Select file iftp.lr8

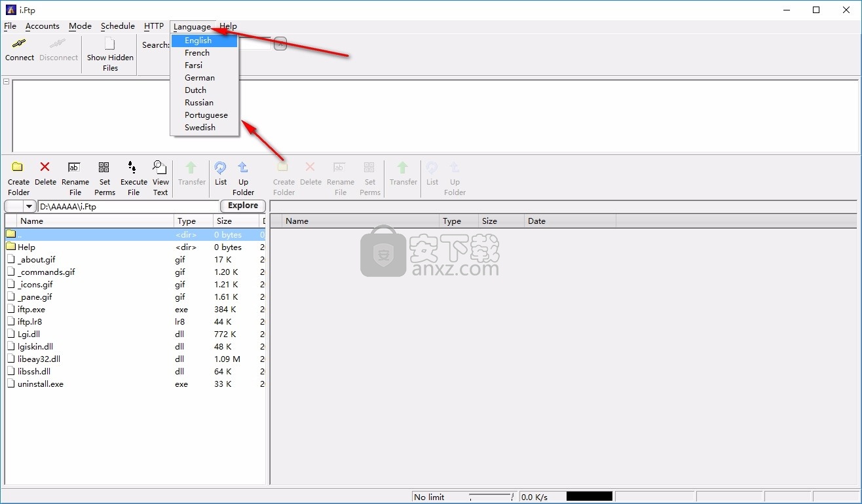pyautogui.click(x=135, y=322)
